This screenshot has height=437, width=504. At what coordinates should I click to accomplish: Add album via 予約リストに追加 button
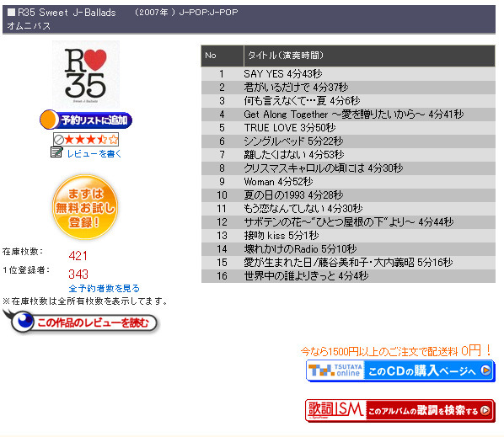coord(86,120)
